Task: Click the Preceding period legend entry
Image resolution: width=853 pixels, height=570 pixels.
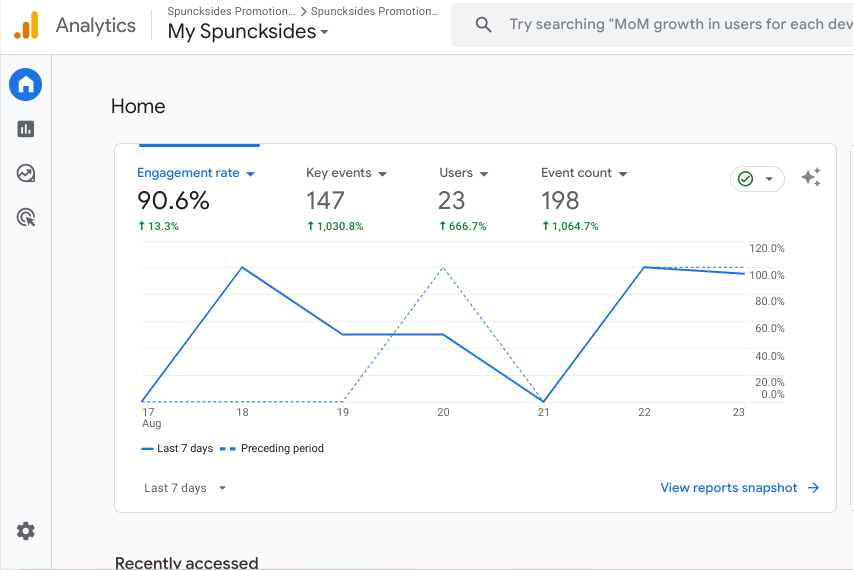Action: coord(271,448)
